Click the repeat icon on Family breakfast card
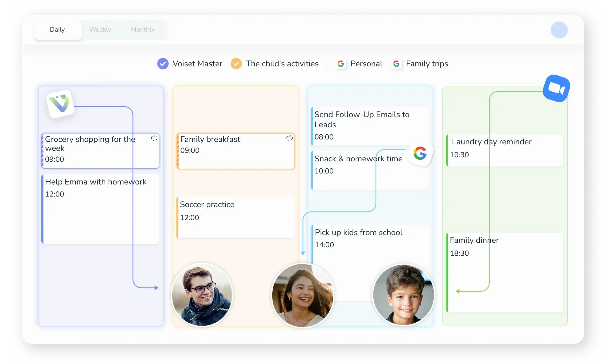606x364 pixels. pos(289,138)
